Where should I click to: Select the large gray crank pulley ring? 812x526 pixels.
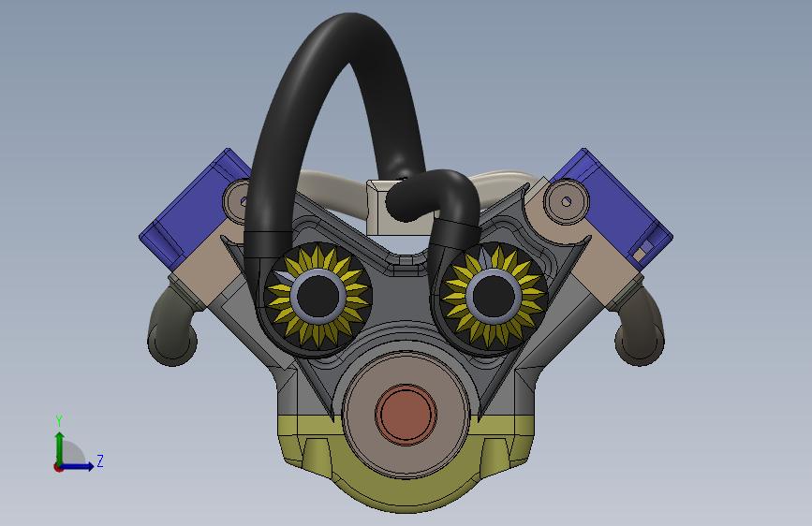click(x=358, y=415)
